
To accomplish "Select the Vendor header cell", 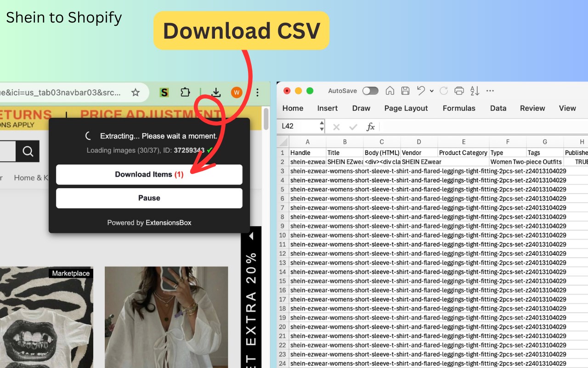I will click(x=419, y=153).
